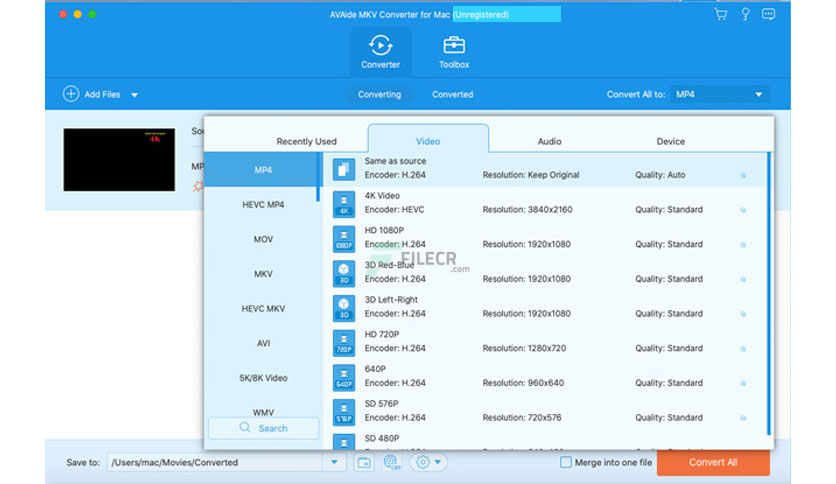Enable Merge into one file checkbox
Viewport: 836px width, 484px height.
coord(566,462)
